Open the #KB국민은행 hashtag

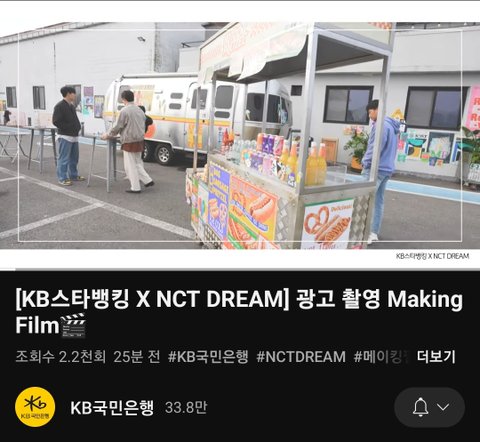click(208, 357)
